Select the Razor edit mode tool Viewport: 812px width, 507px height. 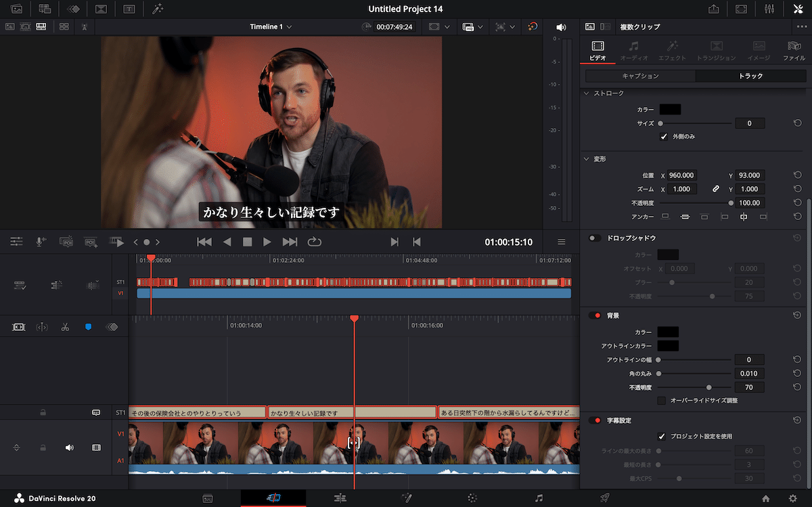65,327
